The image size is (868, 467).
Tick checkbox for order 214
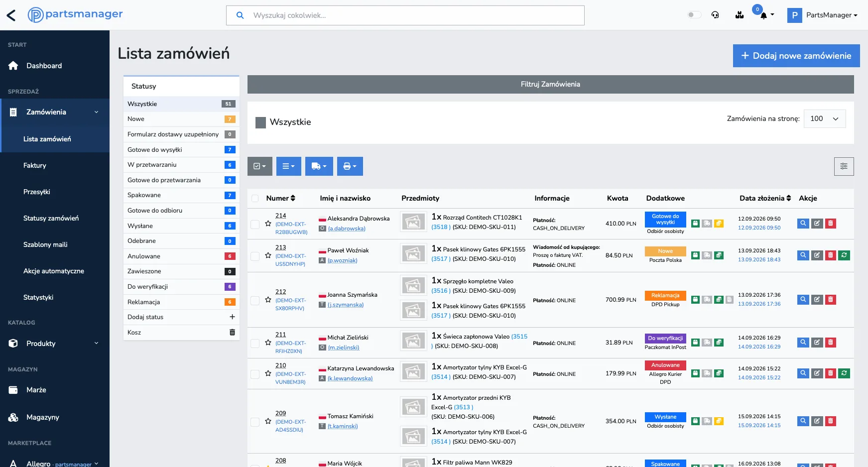coord(255,225)
